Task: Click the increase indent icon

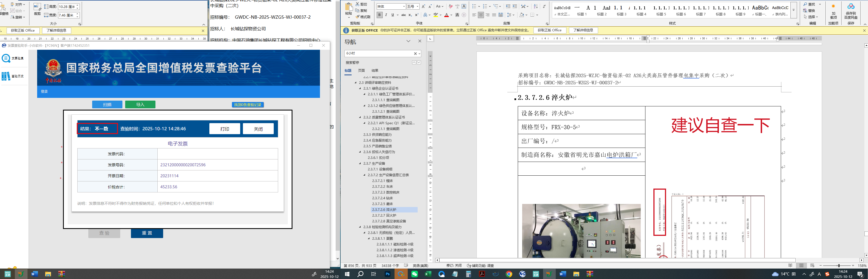Action: point(514,6)
